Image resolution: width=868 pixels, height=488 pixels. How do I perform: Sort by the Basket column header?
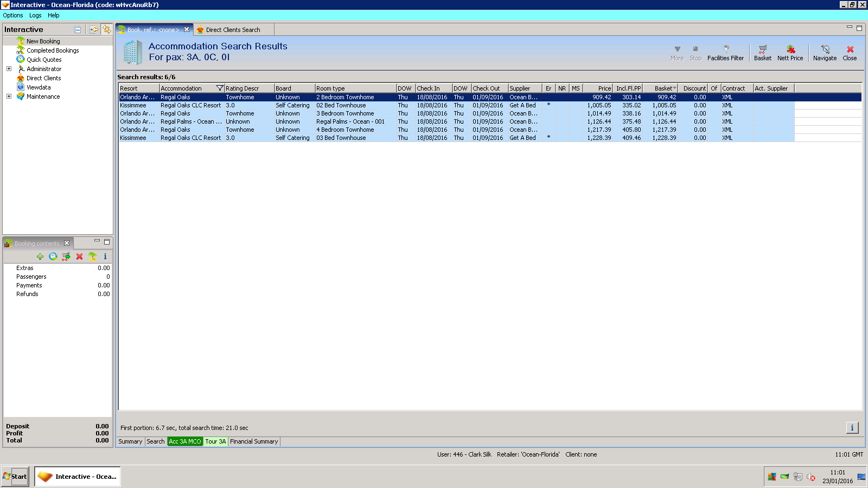click(663, 88)
